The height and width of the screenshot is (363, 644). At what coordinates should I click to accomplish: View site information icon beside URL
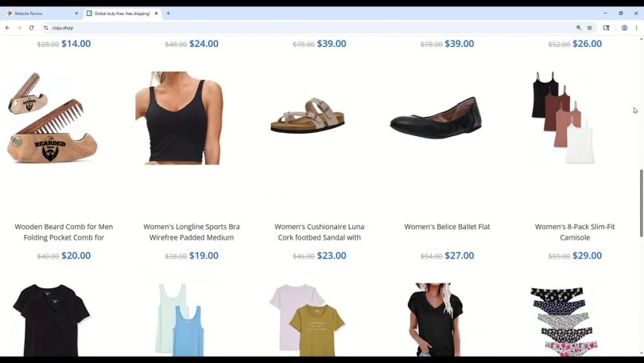click(45, 28)
